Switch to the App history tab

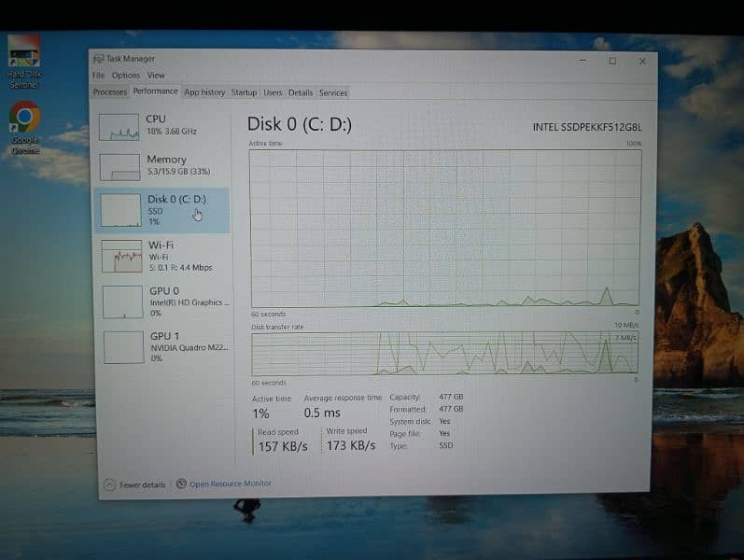[x=204, y=92]
